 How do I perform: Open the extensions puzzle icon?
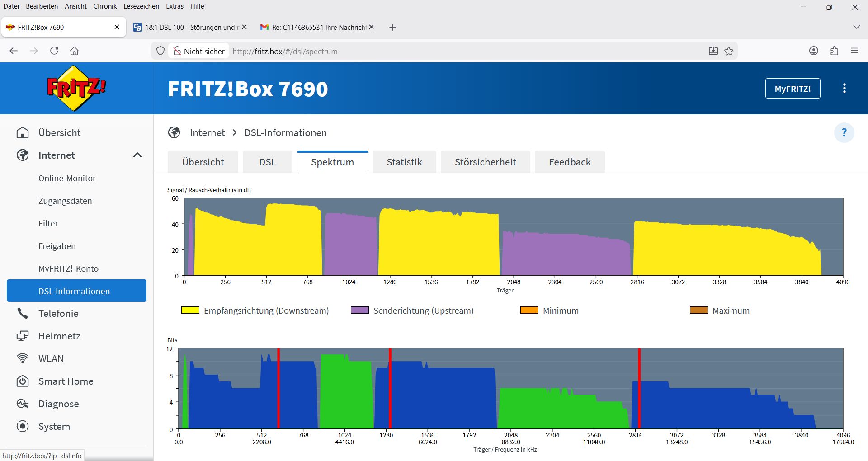click(835, 51)
